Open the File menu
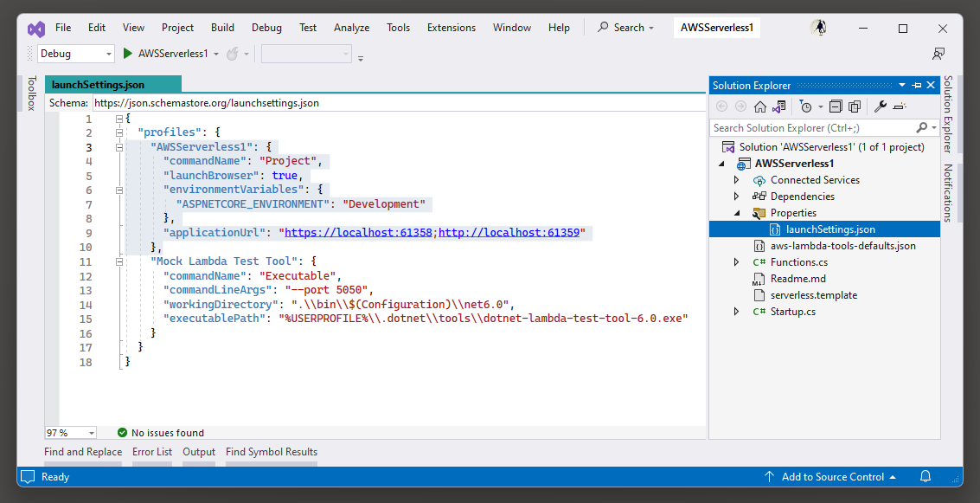Image resolution: width=980 pixels, height=503 pixels. (63, 28)
